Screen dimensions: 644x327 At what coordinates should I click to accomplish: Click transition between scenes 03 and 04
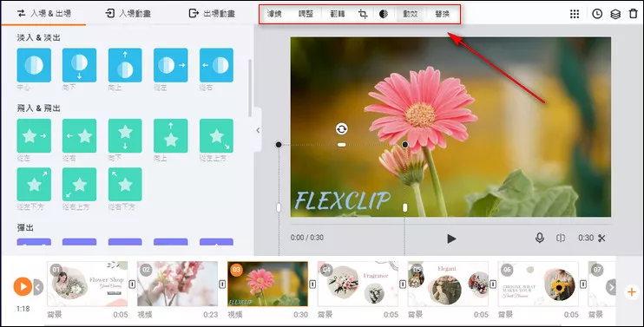312,284
